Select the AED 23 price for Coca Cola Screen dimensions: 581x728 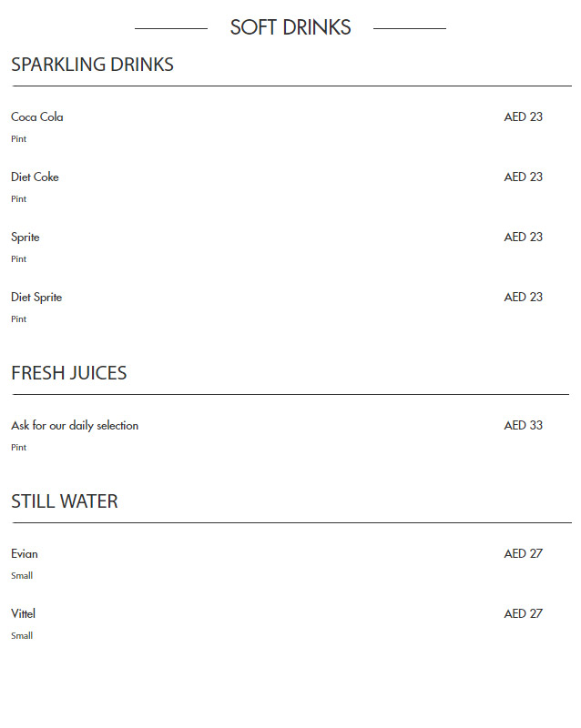[523, 116]
